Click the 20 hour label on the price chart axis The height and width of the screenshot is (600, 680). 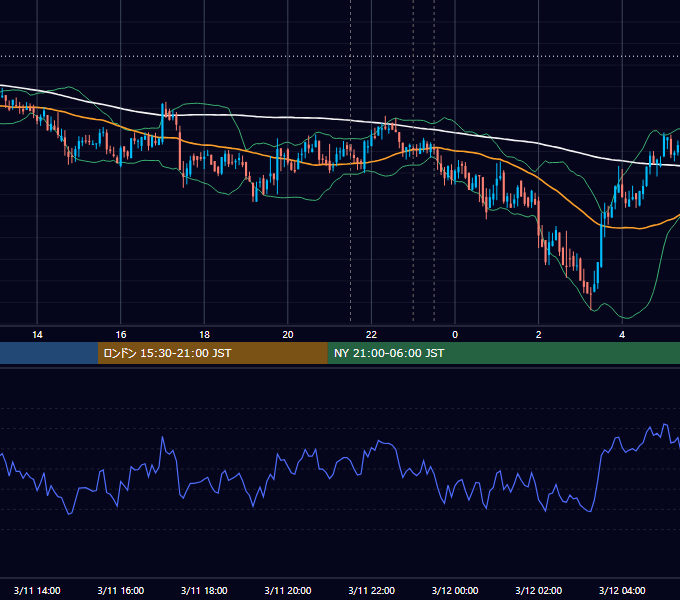[288, 335]
